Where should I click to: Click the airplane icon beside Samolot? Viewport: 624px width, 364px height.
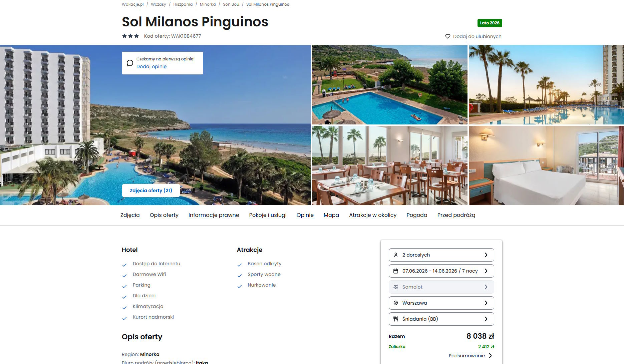(396, 287)
